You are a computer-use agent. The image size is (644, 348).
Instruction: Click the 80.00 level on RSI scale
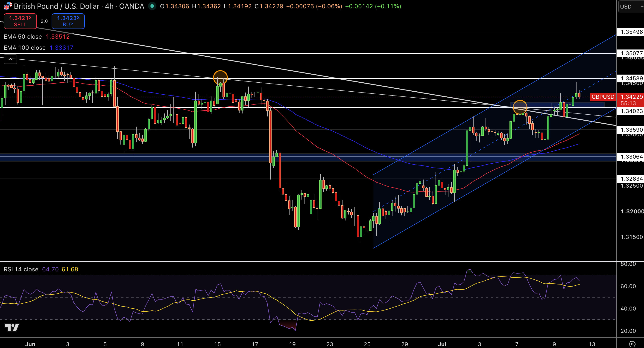628,264
